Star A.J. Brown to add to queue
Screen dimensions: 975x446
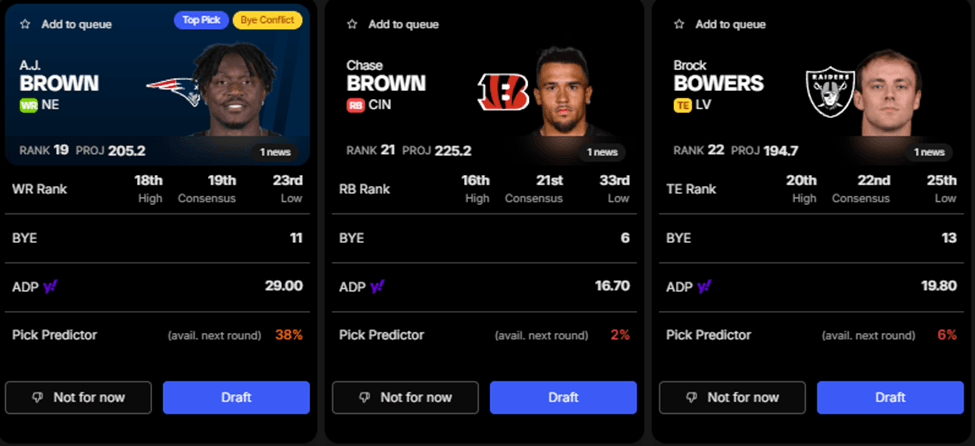point(25,24)
